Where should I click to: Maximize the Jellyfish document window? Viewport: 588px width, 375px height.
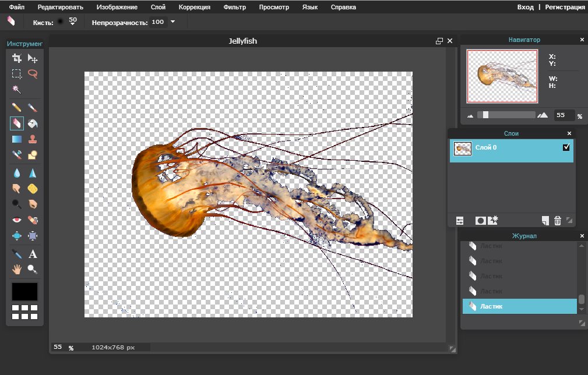coord(439,41)
